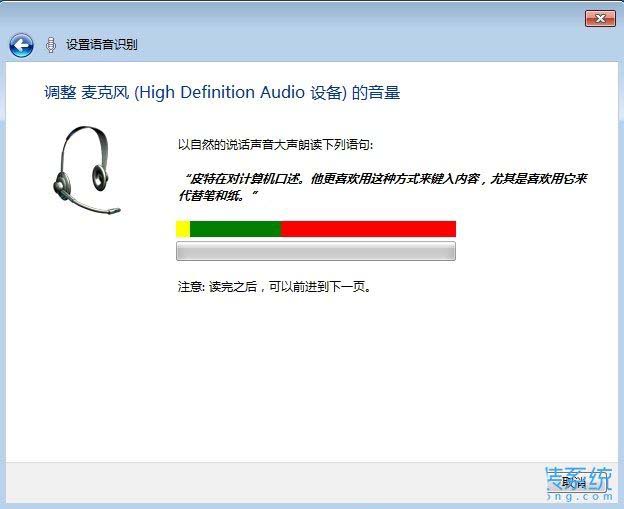This screenshot has height=509, width=624.
Task: Click the headset's earpiece
Action: [99, 177]
